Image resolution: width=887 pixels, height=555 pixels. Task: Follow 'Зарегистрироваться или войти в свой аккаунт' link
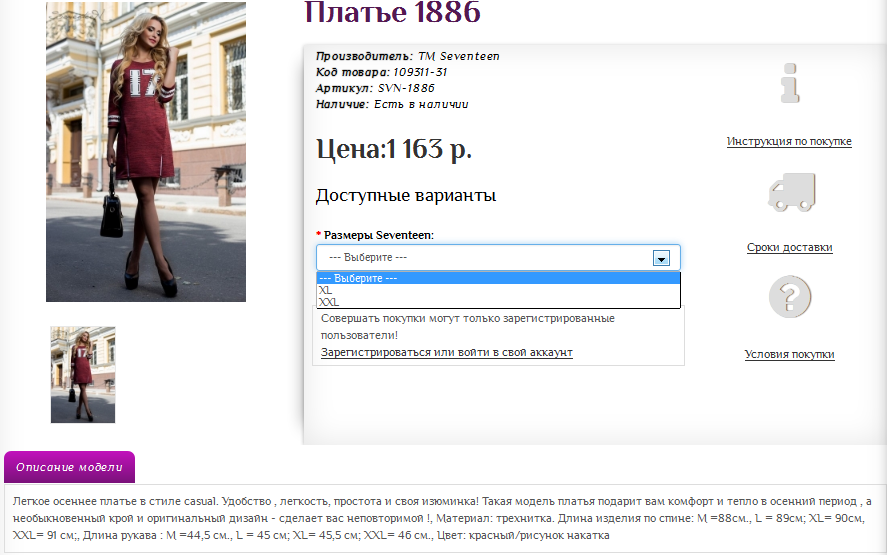[x=446, y=353]
